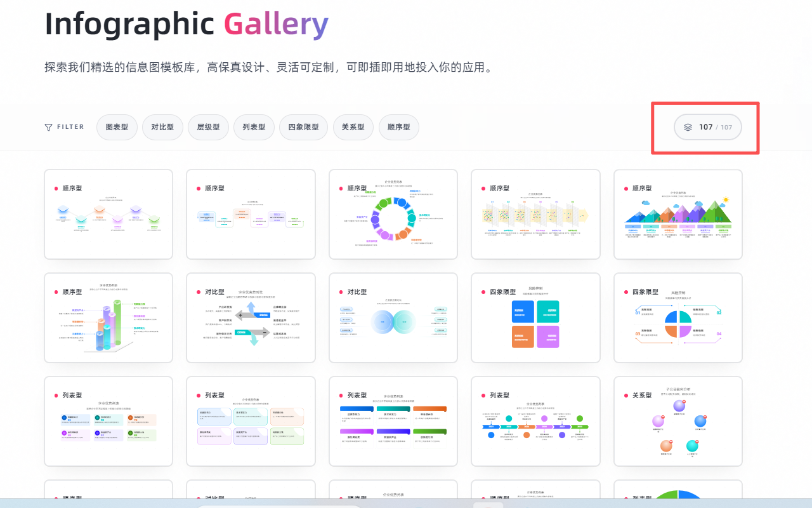The height and width of the screenshot is (508, 812).
Task: Select the 列表型 filter tab
Action: tap(254, 127)
